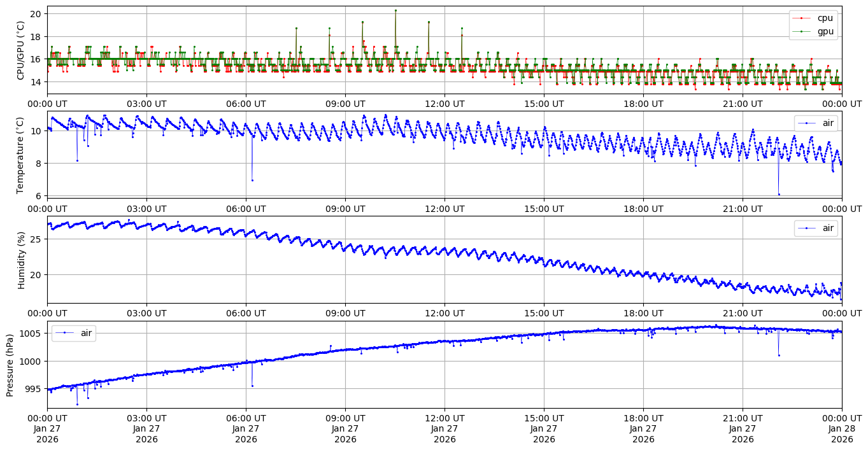Click the Temperature (°C) y-axis label
This screenshot has width=868, height=450.
[x=20, y=155]
